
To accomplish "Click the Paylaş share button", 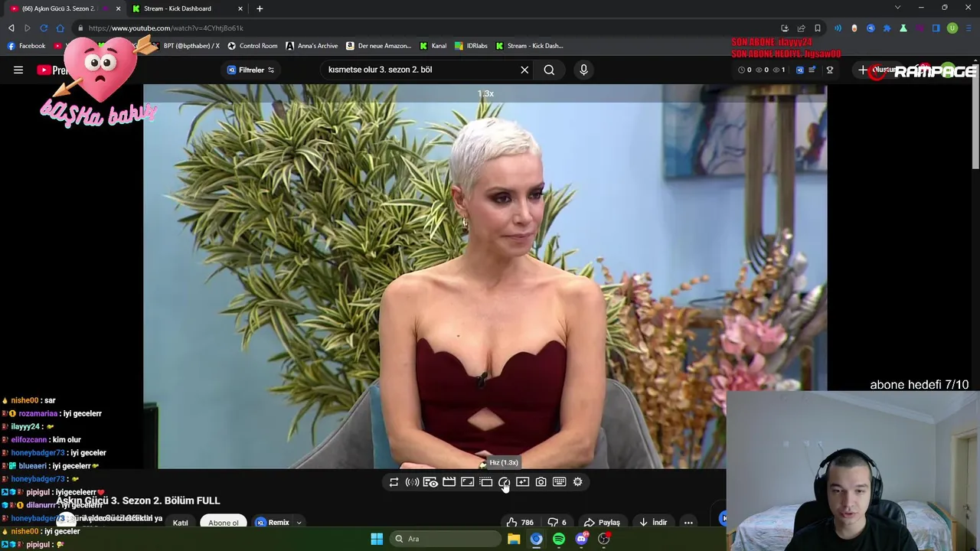I will [602, 523].
